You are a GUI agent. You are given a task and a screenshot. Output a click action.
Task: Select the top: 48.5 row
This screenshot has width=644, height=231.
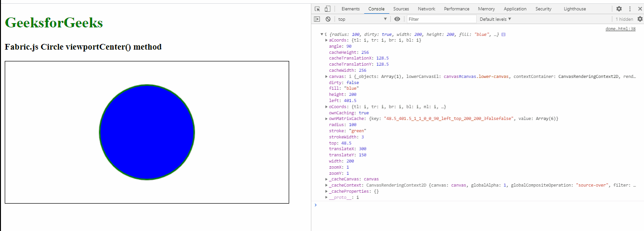(x=340, y=143)
